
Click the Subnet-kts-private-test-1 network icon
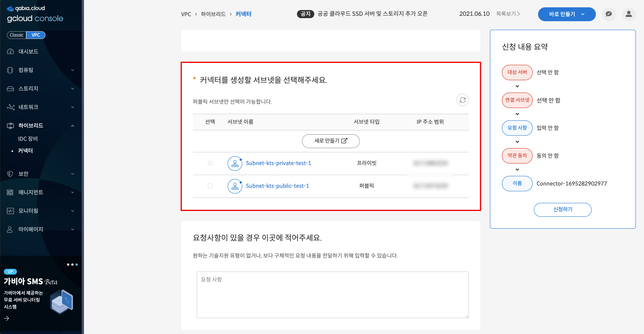[x=235, y=164]
